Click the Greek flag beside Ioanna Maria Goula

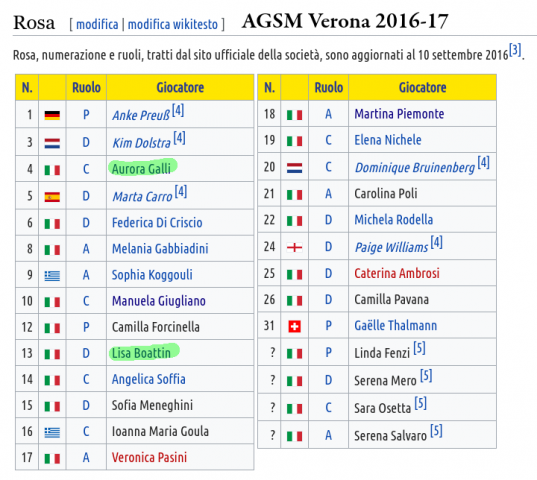tap(52, 432)
